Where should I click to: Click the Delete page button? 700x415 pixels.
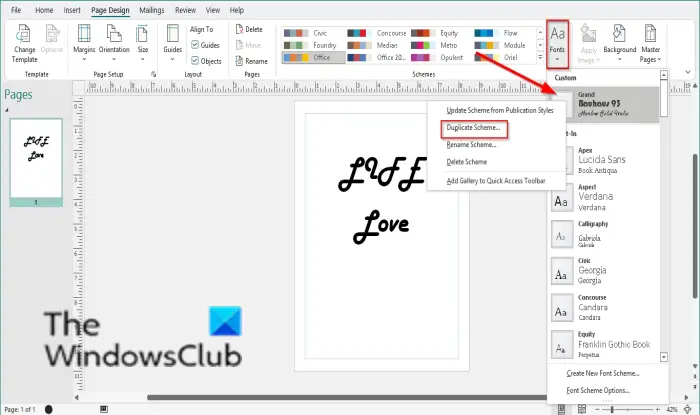pyautogui.click(x=249, y=29)
